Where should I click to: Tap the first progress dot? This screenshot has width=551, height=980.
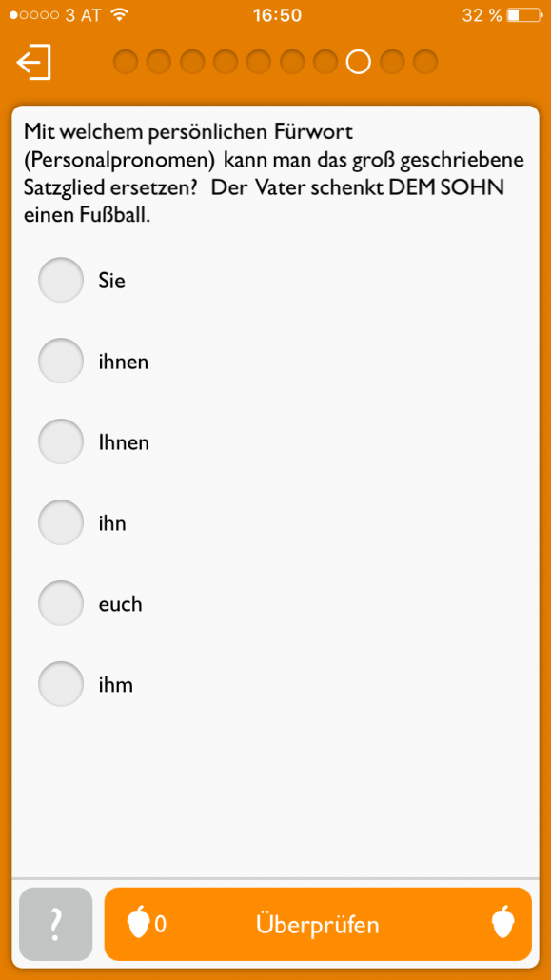pos(125,62)
